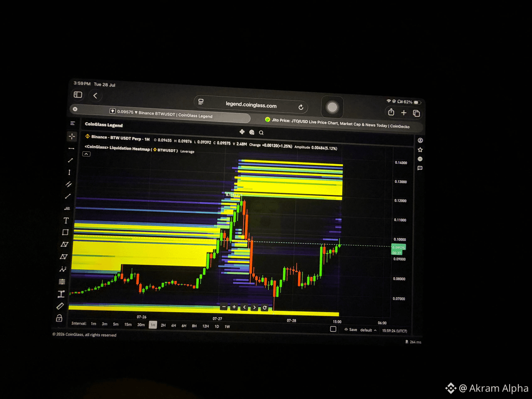Open the 15:59:24 (UTC7) timezone selector
Screen dimensions: 532x399
pyautogui.click(x=394, y=331)
